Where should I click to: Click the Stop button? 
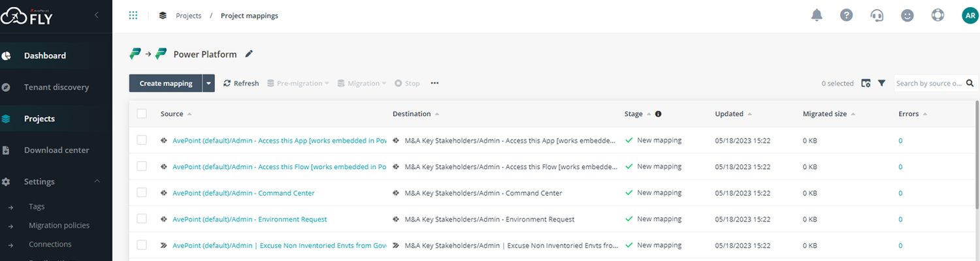pos(407,83)
